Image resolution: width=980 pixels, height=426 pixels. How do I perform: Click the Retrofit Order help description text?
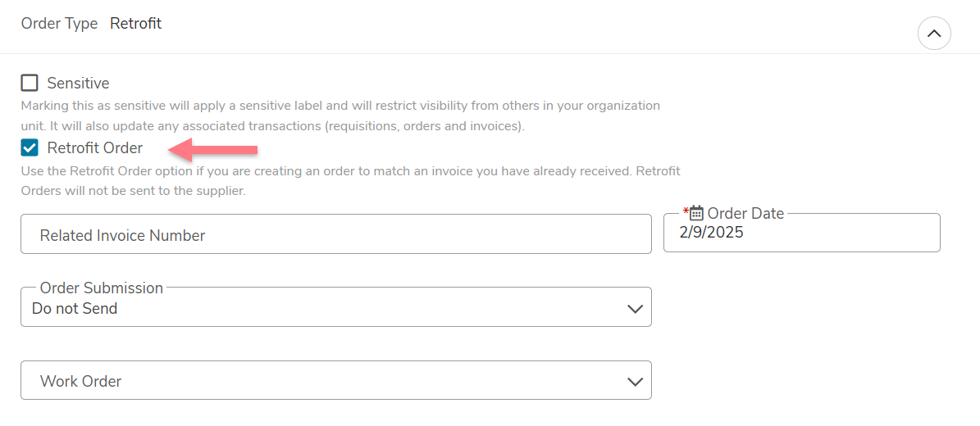351,180
